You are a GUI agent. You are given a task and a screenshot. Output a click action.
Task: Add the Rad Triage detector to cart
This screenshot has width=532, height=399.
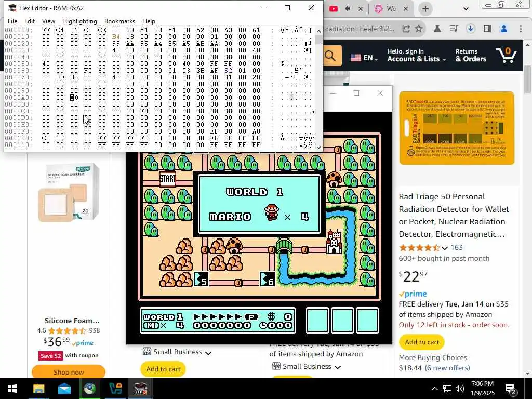[x=422, y=342]
